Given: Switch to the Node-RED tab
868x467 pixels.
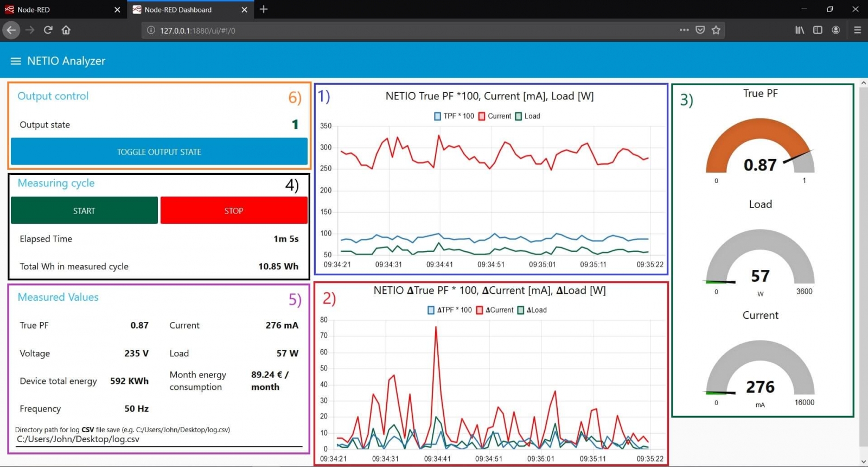Looking at the screenshot, I should (x=62, y=10).
